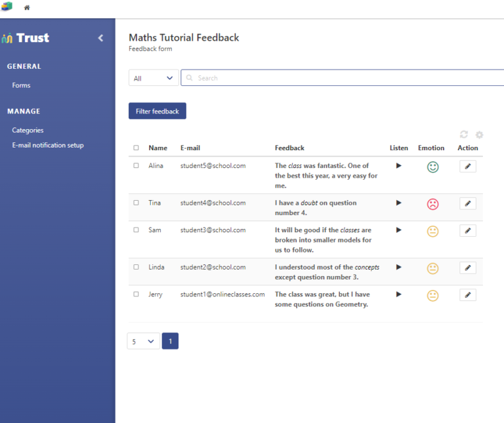Check the box for Alina's row
504x423 pixels.
136,165
